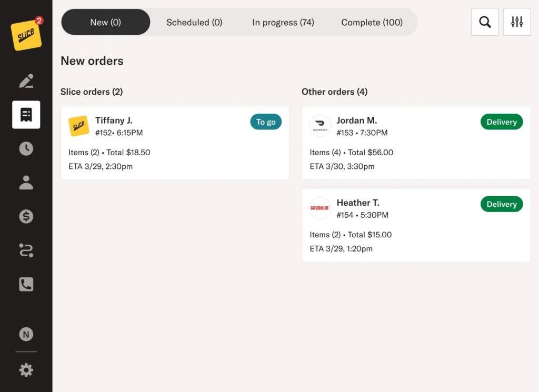The height and width of the screenshot is (392, 539).
Task: Open the dollar payments icon
Action: [x=26, y=216]
